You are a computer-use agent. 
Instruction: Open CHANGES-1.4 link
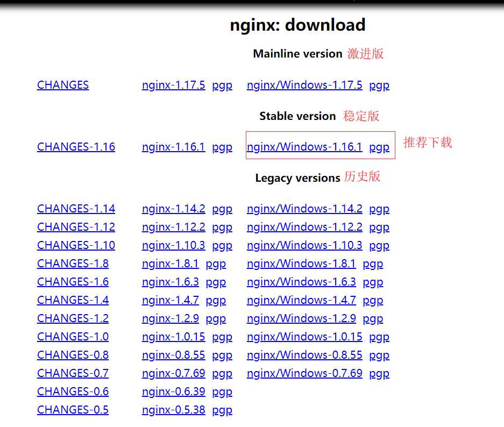coord(73,301)
